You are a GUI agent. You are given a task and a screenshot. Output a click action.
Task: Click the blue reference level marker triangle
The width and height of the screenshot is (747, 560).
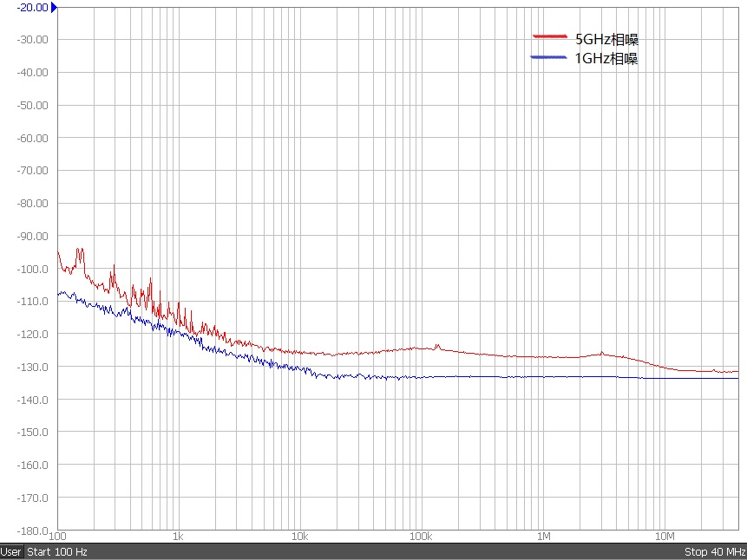(54, 7)
